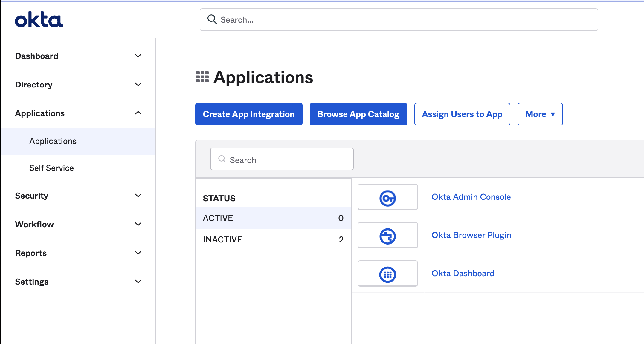Click Browse App Catalog button
The width and height of the screenshot is (644, 344).
pos(358,114)
